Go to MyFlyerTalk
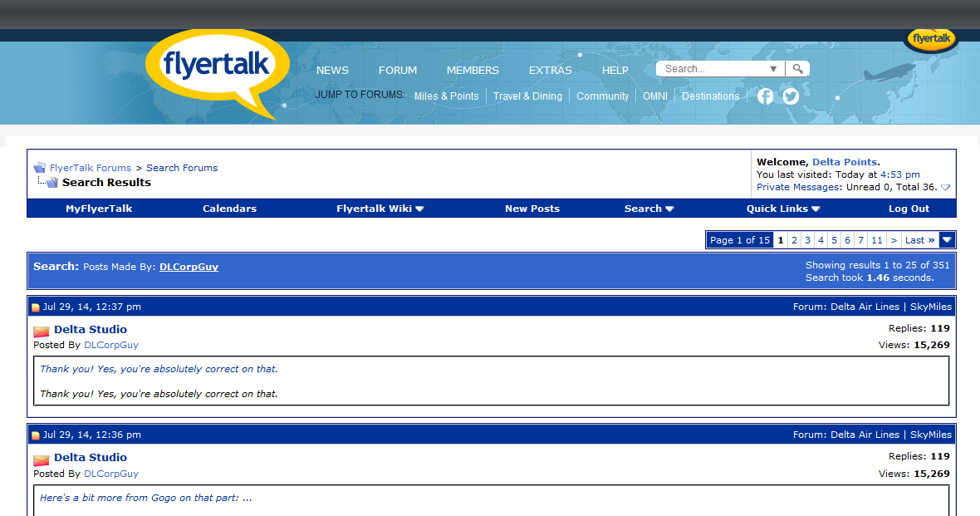Viewport: 980px width, 516px height. pyautogui.click(x=99, y=209)
